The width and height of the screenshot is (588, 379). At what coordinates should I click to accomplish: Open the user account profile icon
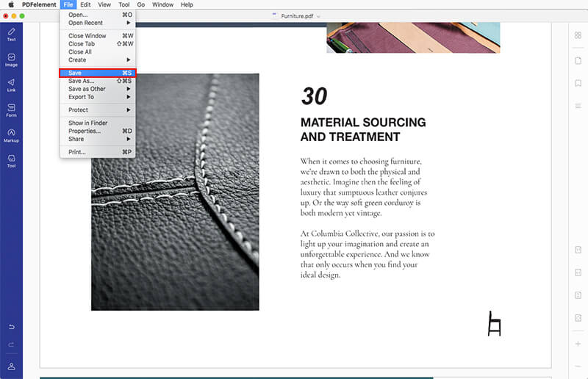11,366
